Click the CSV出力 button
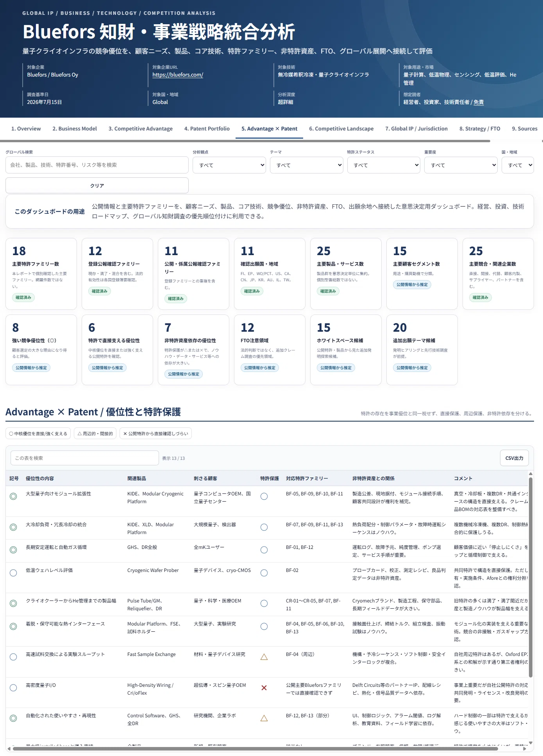Screen dimensions: 543x756 click(514, 458)
